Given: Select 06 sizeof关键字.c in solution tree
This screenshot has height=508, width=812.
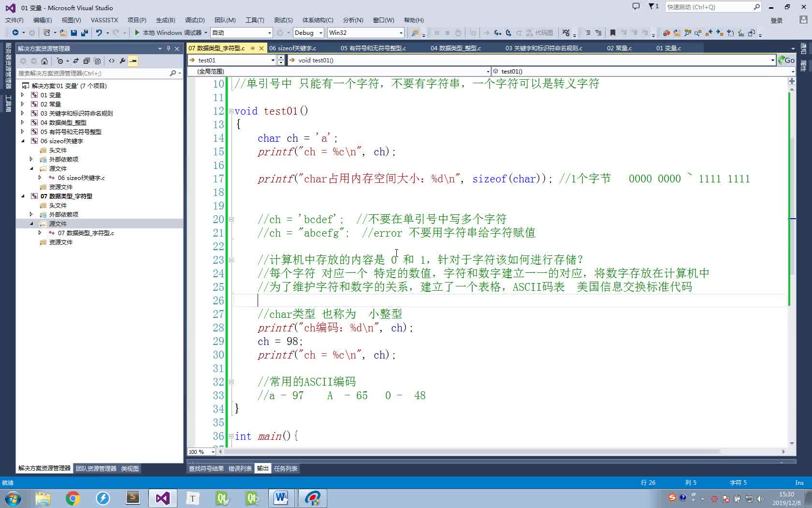Looking at the screenshot, I should point(81,178).
